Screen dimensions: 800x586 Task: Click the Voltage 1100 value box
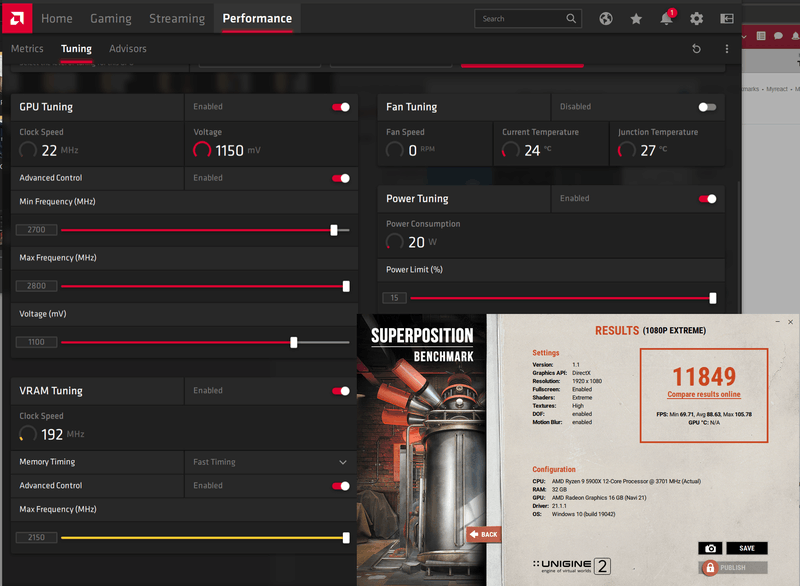pyautogui.click(x=36, y=342)
